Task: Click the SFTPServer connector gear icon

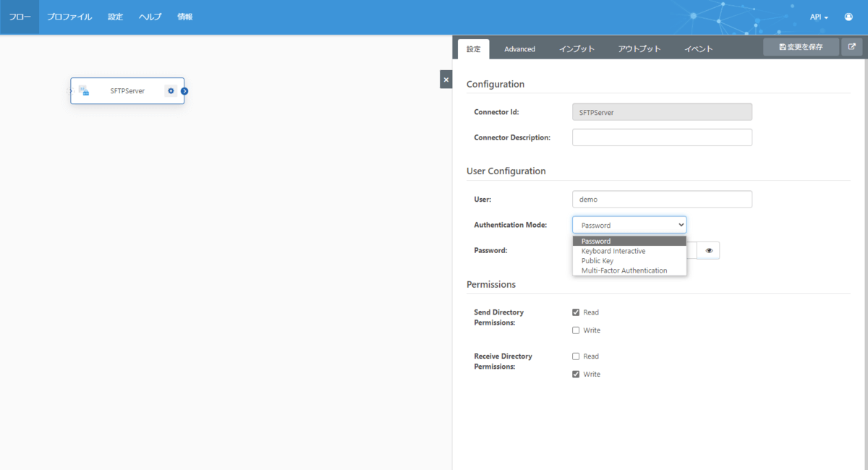Action: [x=171, y=91]
